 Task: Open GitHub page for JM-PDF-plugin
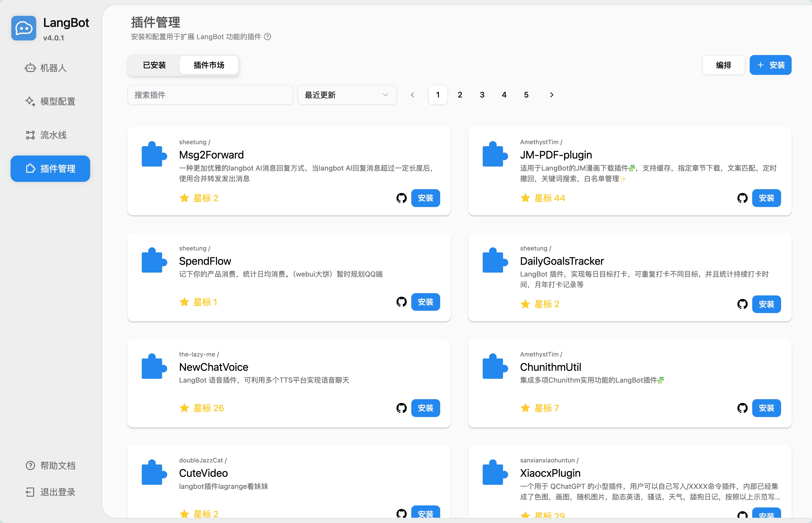click(743, 198)
